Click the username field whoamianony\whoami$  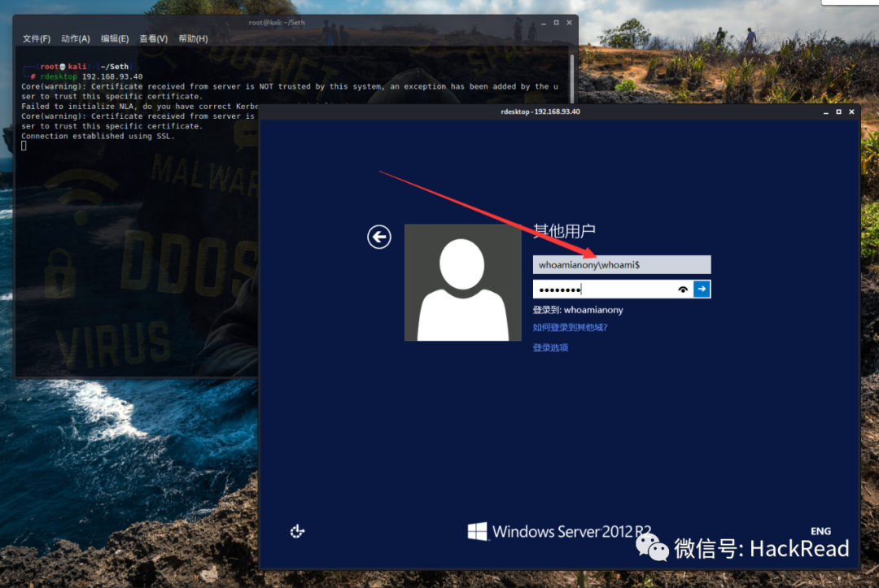(x=622, y=265)
